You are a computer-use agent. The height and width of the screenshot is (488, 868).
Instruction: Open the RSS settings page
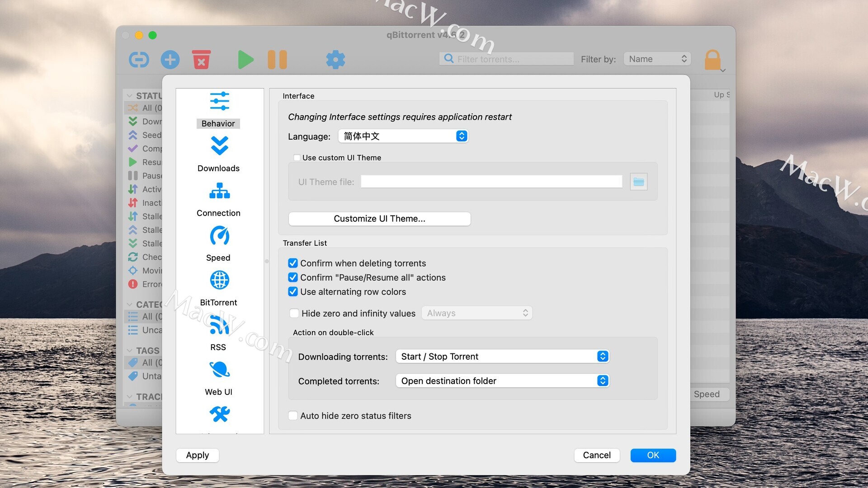(219, 333)
